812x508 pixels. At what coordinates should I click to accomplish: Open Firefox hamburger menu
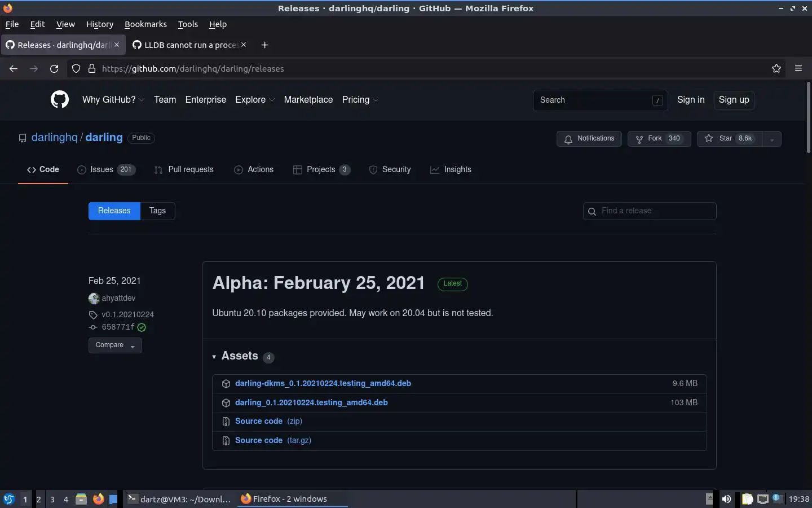(x=798, y=68)
